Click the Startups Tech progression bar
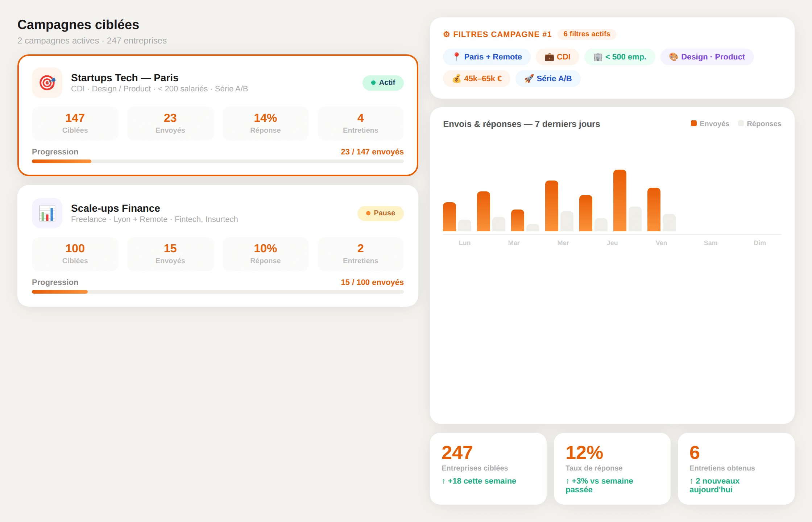This screenshot has width=812, height=522. [x=217, y=161]
